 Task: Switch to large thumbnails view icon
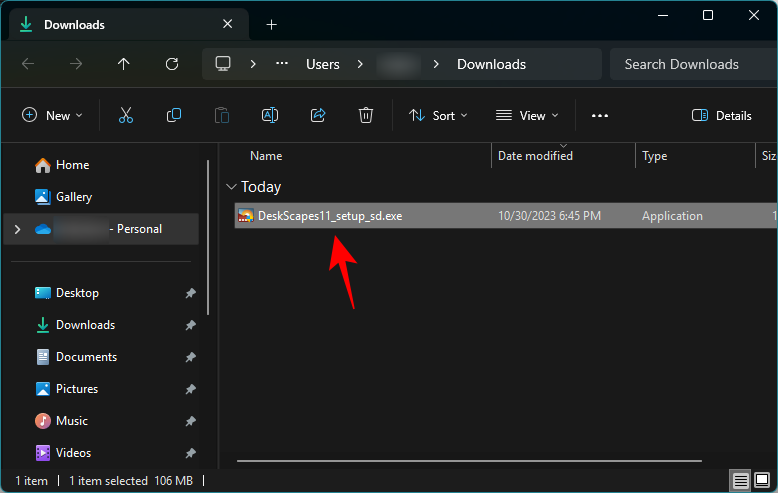coord(762,480)
